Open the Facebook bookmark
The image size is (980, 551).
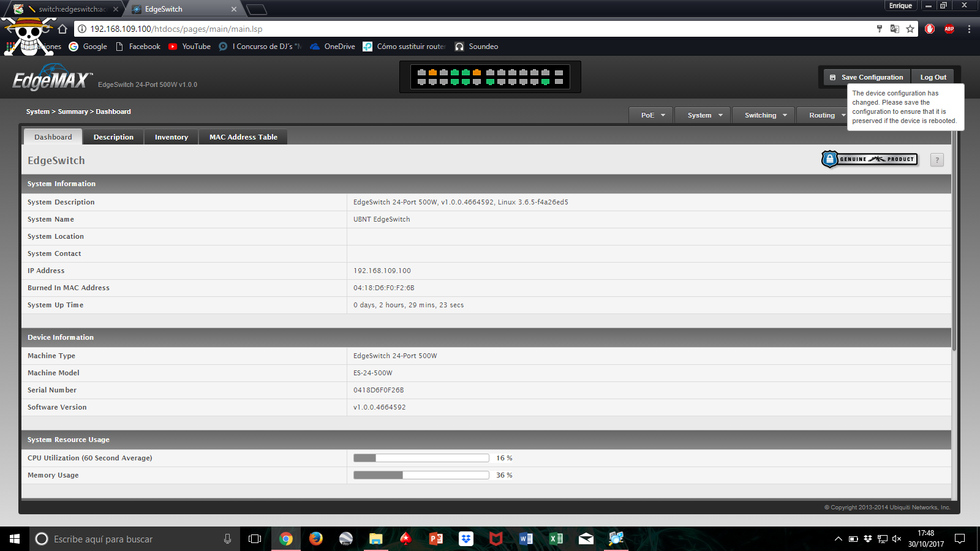point(138,47)
